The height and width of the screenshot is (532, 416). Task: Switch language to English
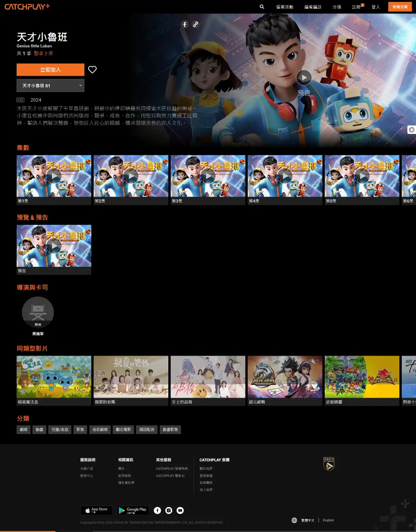pyautogui.click(x=328, y=520)
